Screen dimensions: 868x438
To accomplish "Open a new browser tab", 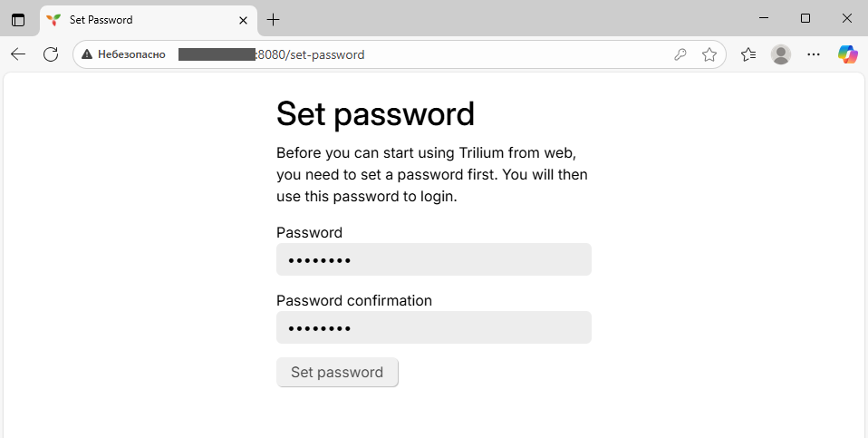I will click(274, 19).
